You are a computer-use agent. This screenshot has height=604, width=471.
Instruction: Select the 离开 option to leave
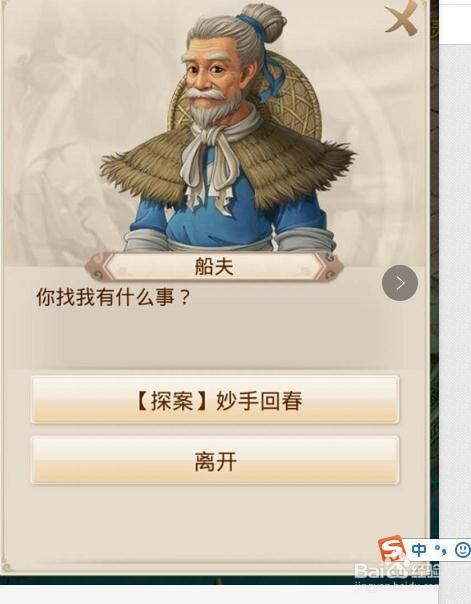(x=215, y=460)
